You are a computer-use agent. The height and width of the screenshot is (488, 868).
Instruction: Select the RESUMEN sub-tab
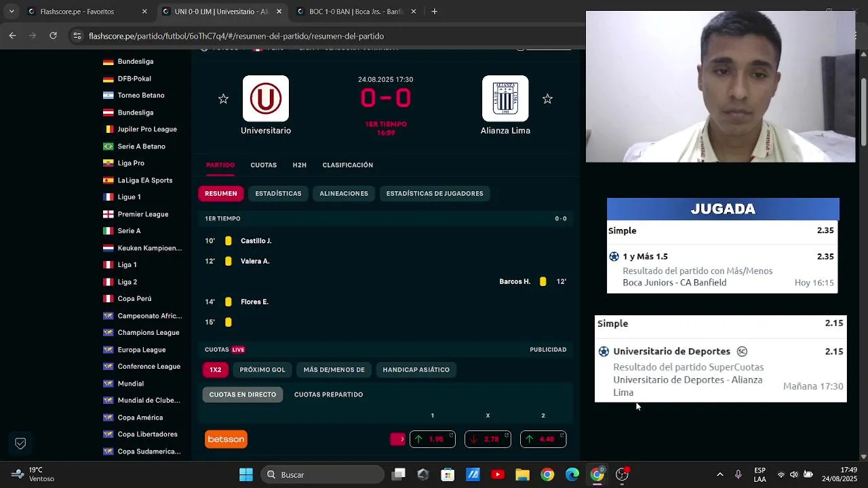click(221, 194)
